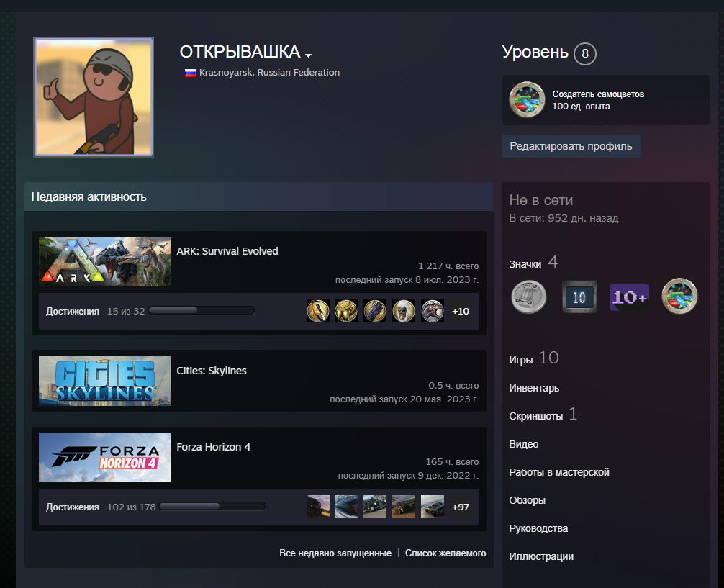
Task: Expand the +97 Forza achievements
Action: pyautogui.click(x=461, y=507)
